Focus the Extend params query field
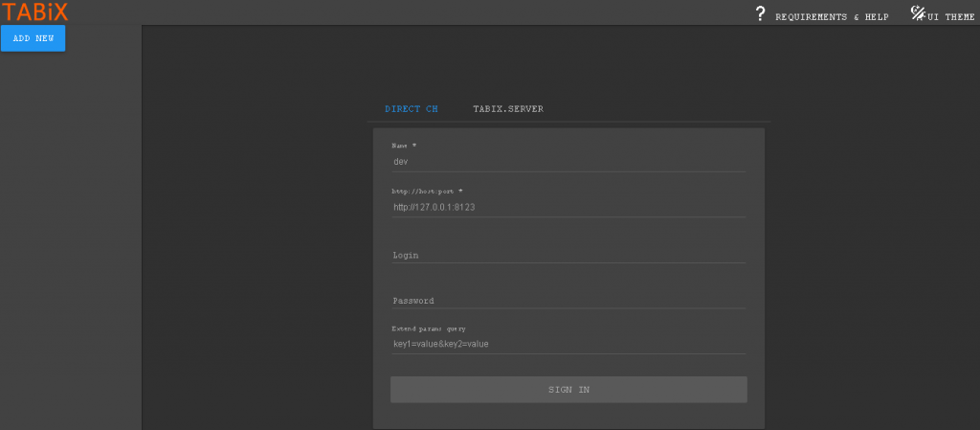Viewport: 980px width, 430px height. coord(568,344)
